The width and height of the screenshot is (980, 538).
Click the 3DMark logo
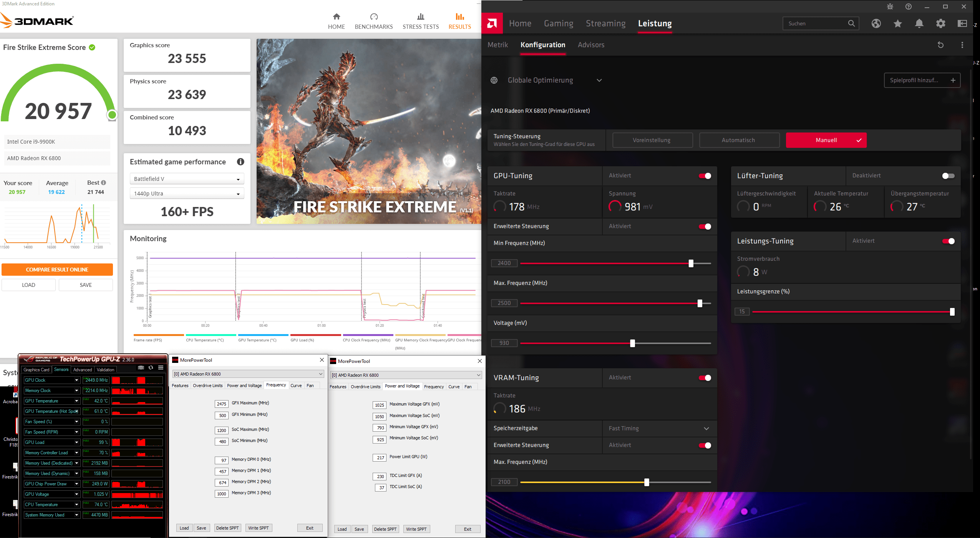point(37,20)
